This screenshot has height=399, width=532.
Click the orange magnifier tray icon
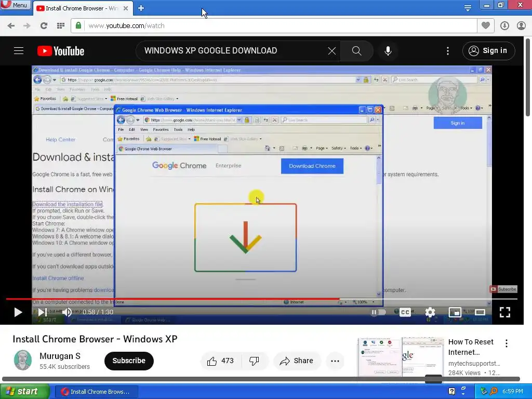click(x=494, y=391)
